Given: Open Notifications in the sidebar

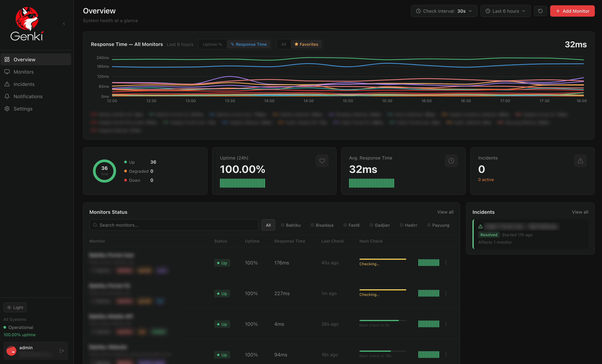Looking at the screenshot, I should coord(36,96).
